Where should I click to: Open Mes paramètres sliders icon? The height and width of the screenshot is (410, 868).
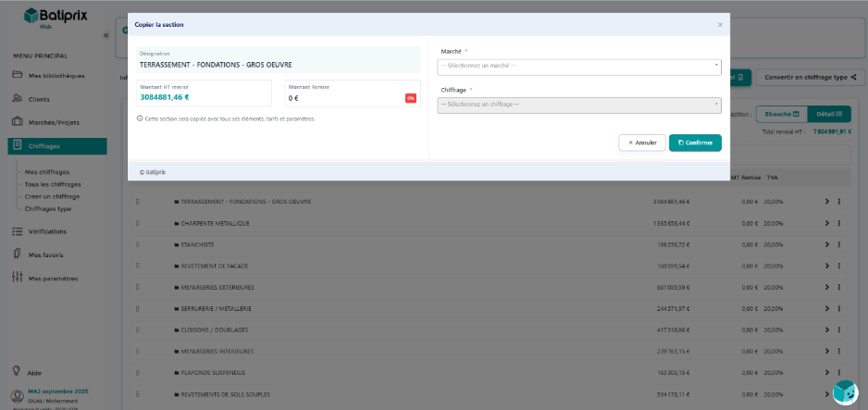(x=18, y=278)
